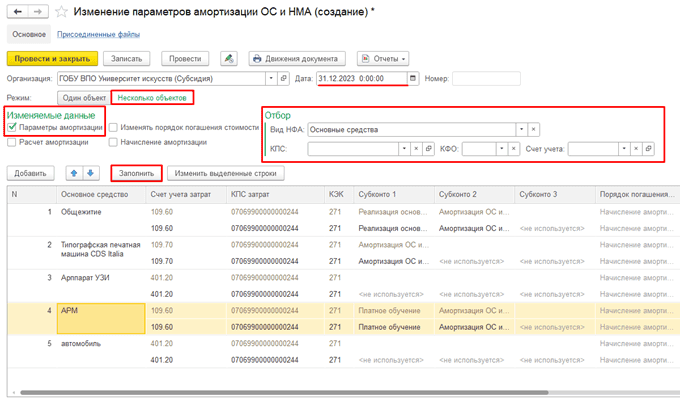
Task: Click the Счет учета затрат column header
Action: pos(186,194)
